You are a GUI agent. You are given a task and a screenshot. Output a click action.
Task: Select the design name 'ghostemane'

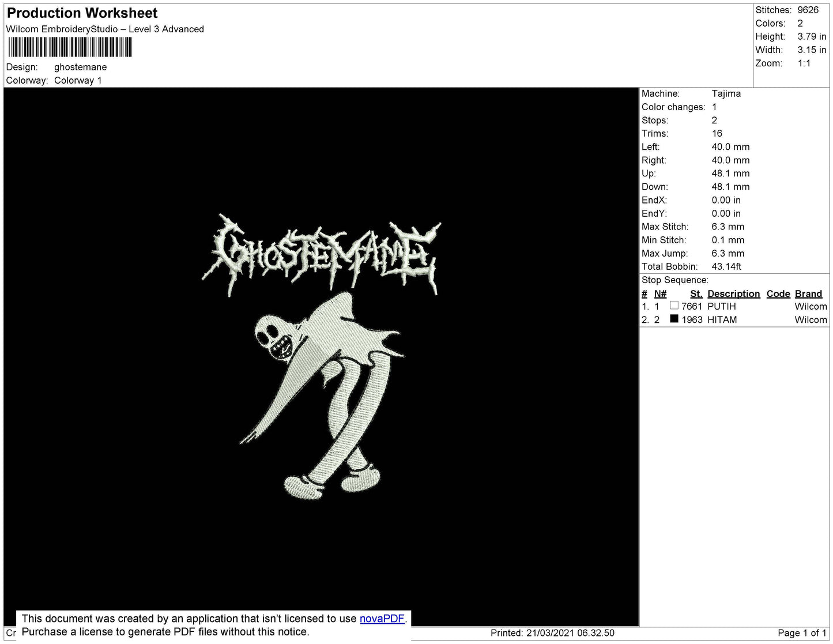coord(81,67)
